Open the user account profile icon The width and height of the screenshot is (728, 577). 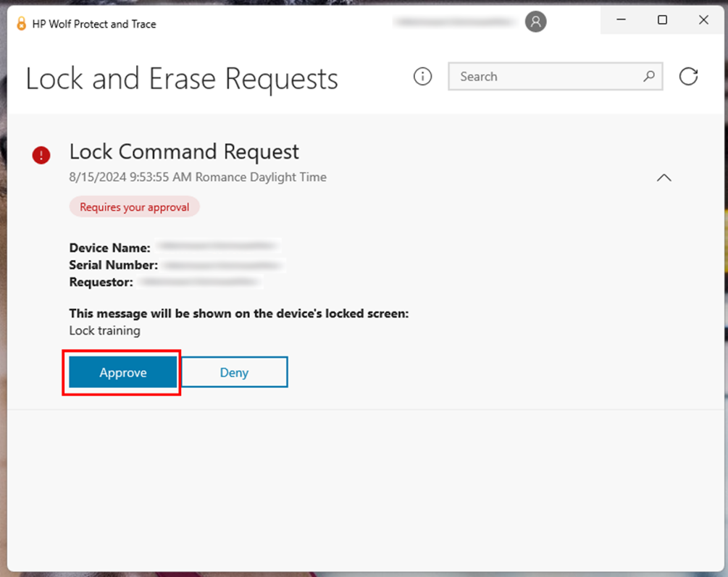(x=535, y=22)
